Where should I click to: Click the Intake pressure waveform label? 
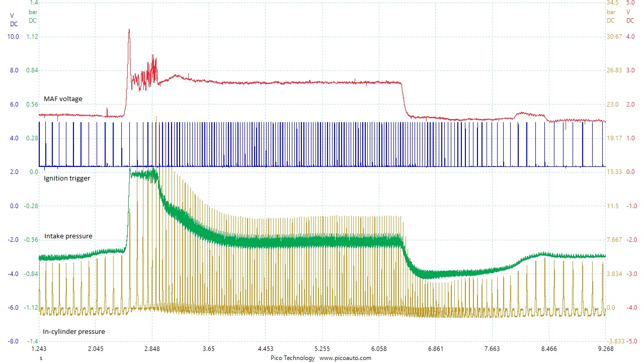click(x=68, y=236)
